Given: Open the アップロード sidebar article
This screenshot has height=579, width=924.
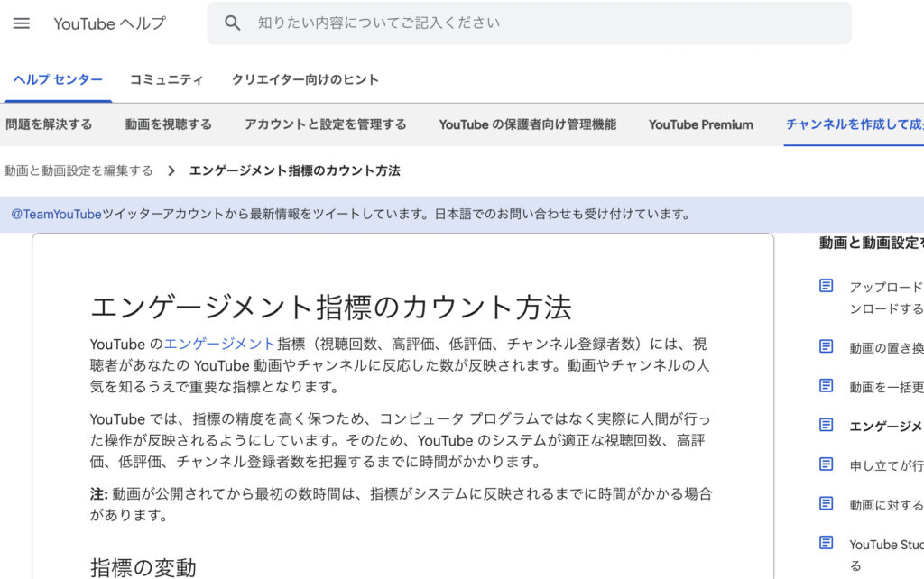Looking at the screenshot, I should tap(886, 298).
